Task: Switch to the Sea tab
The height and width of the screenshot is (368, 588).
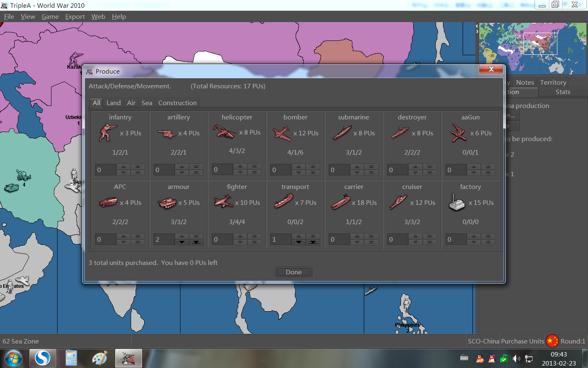Action: [x=147, y=103]
